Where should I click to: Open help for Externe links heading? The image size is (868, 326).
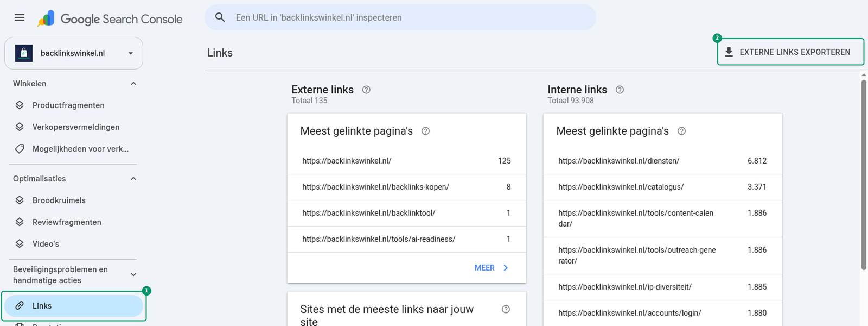click(366, 90)
